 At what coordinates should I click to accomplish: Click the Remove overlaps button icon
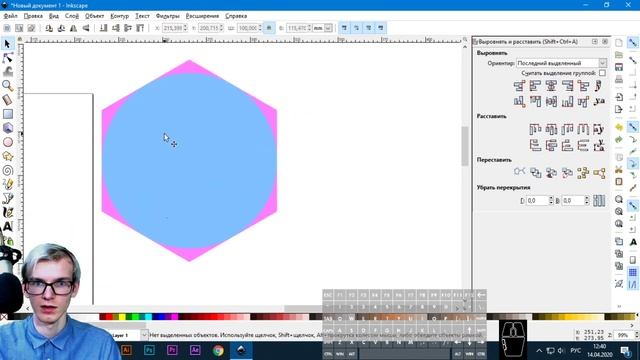599,200
